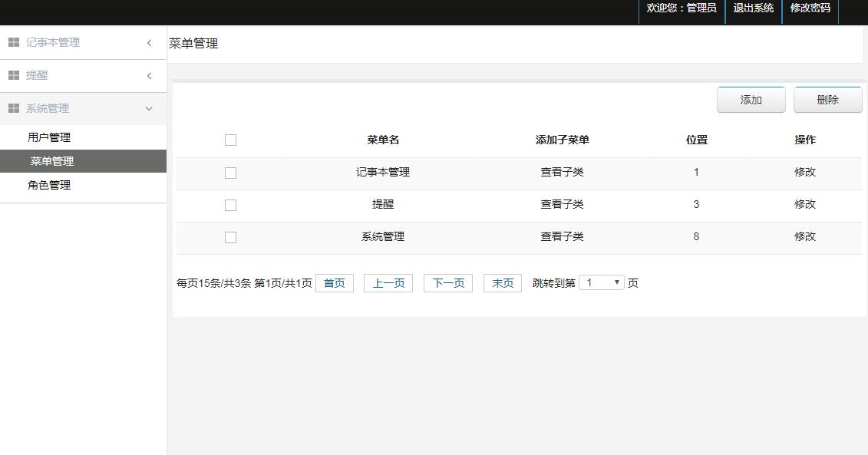This screenshot has height=455, width=868.
Task: Check the box for 记事本管理 row
Action: point(230,173)
